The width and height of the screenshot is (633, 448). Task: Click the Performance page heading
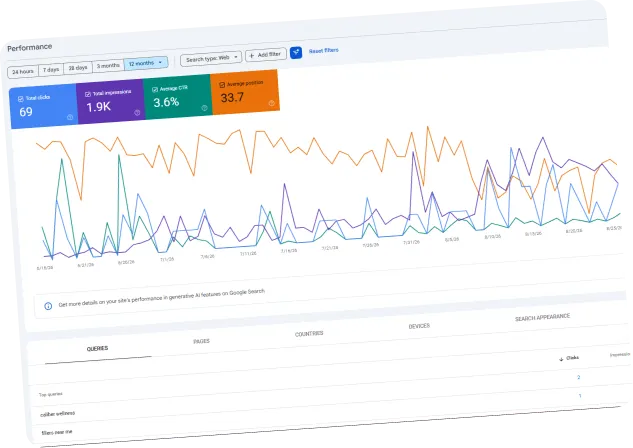[29, 47]
